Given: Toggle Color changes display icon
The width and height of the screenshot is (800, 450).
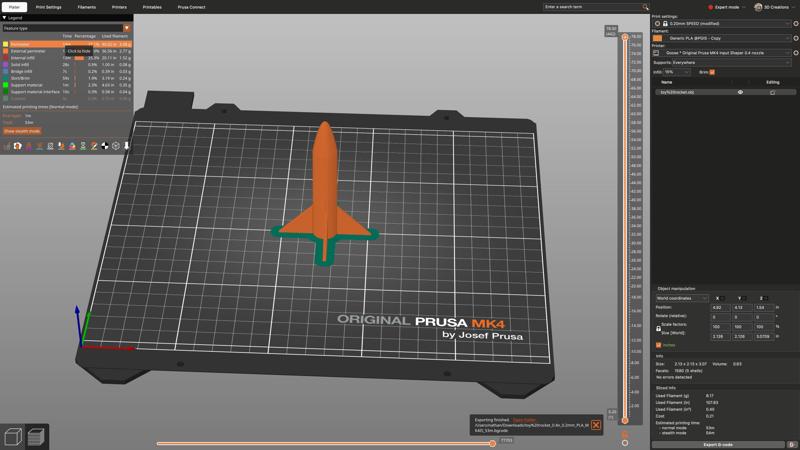Looking at the screenshot, I should [x=72, y=146].
